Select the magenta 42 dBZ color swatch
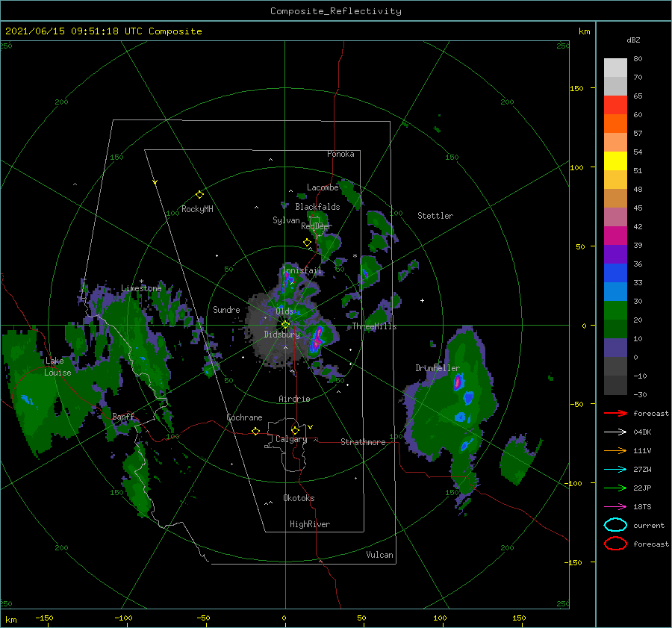 tap(615, 235)
